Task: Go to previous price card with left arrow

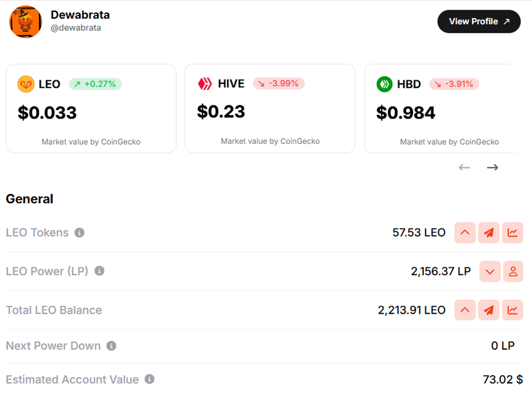Action: point(464,167)
